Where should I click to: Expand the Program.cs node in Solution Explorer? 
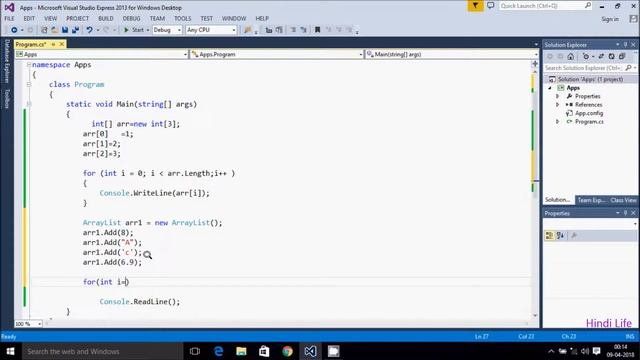coord(558,122)
